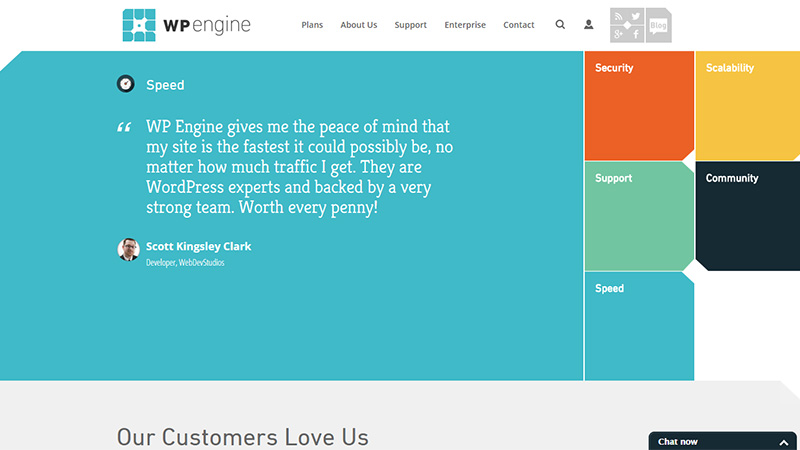Open the Enterprise menu item
800x450 pixels.
[465, 25]
